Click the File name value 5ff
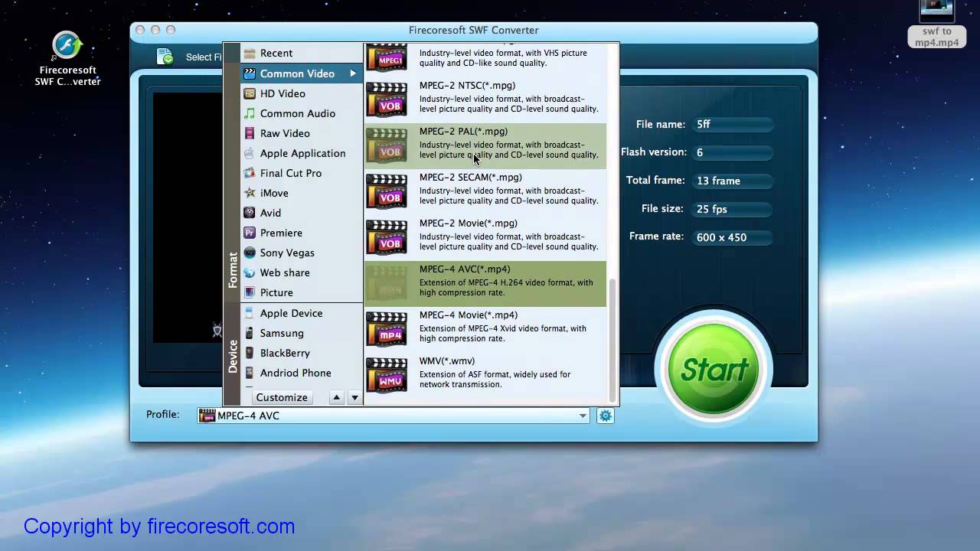980x551 pixels. click(x=733, y=124)
